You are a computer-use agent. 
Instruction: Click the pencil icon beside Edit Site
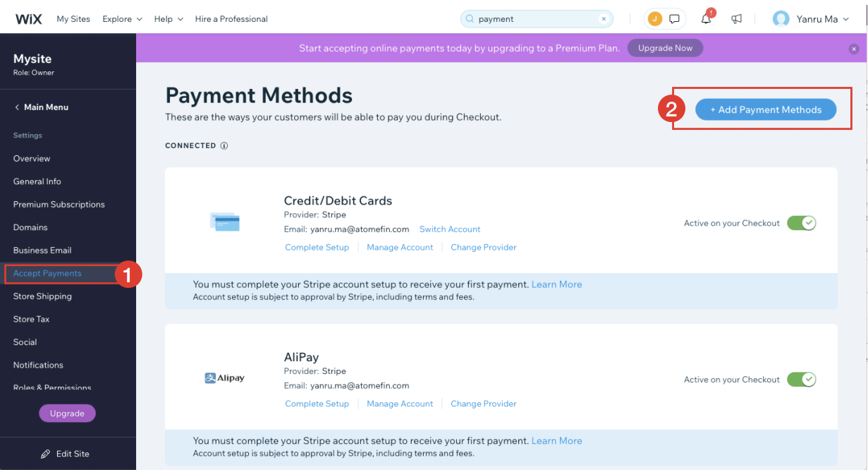click(44, 454)
